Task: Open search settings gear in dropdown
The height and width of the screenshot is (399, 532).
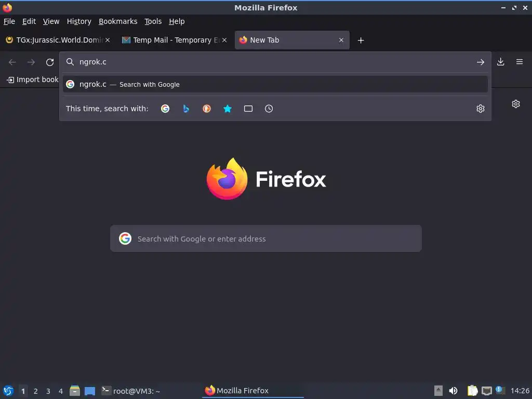Action: tap(481, 109)
